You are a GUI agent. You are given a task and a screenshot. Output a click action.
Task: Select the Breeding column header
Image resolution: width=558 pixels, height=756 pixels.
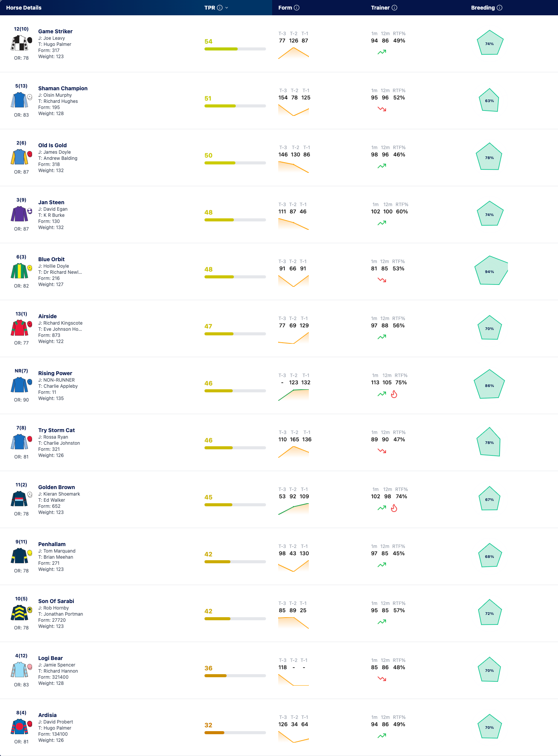pos(483,8)
